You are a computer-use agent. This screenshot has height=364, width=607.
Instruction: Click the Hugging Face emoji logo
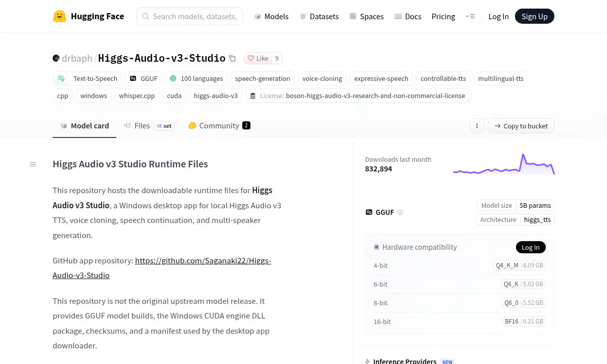coord(60,16)
